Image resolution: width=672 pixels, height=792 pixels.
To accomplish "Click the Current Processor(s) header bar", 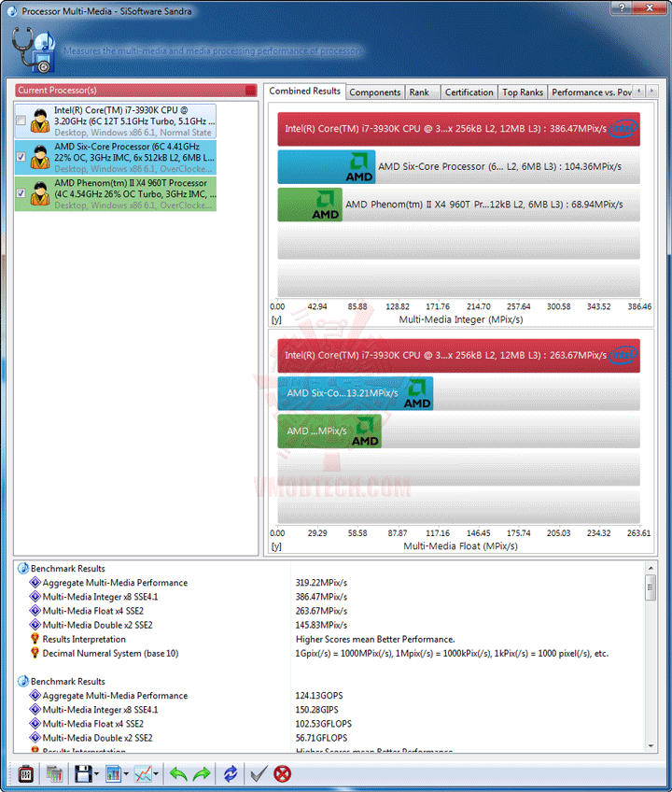I will pyautogui.click(x=136, y=91).
